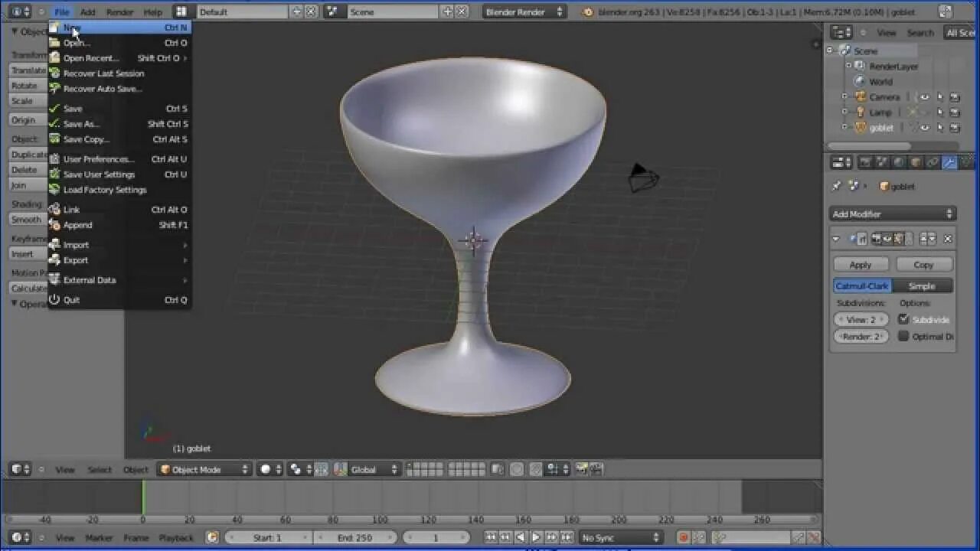Click the pivot point icon
Viewport: 980px width, 551px height.
[299, 470]
